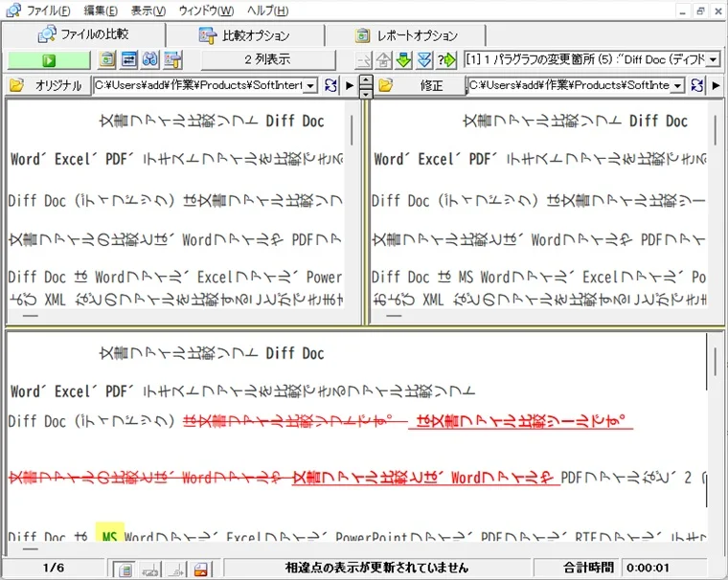Image resolution: width=728 pixels, height=580 pixels.
Task: Click the red underlined text ending Wordファイルや
Action: coord(425,477)
